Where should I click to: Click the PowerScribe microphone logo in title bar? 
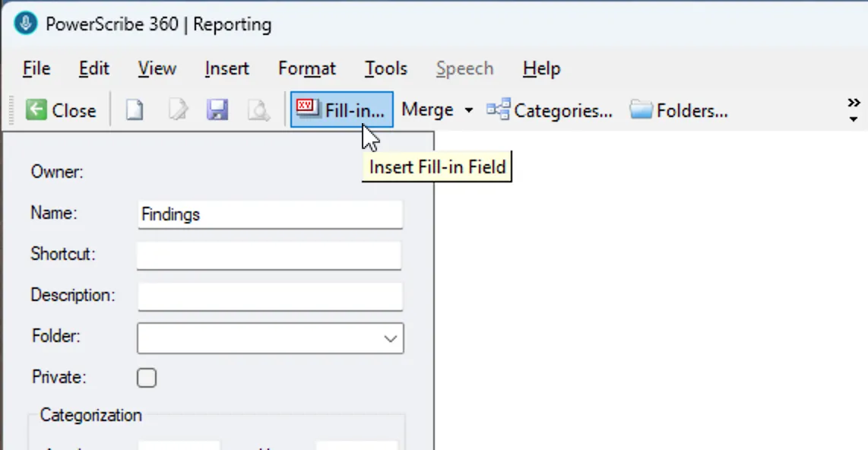[x=24, y=23]
